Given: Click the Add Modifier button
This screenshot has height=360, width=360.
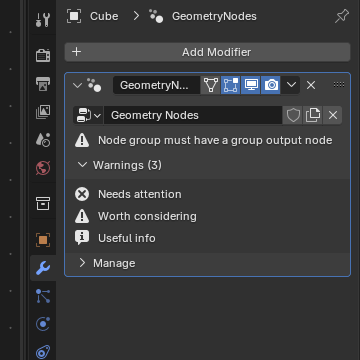Looking at the screenshot, I should click(207, 52).
